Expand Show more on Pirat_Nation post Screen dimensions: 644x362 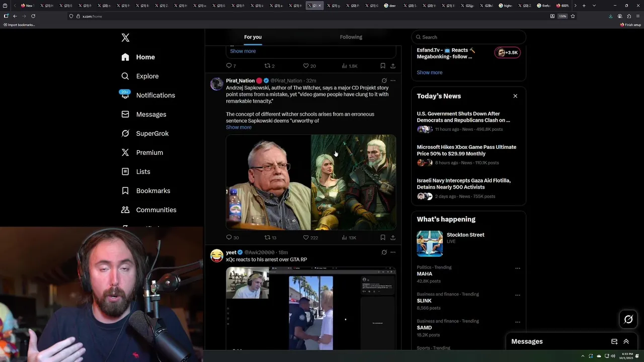pyautogui.click(x=238, y=127)
